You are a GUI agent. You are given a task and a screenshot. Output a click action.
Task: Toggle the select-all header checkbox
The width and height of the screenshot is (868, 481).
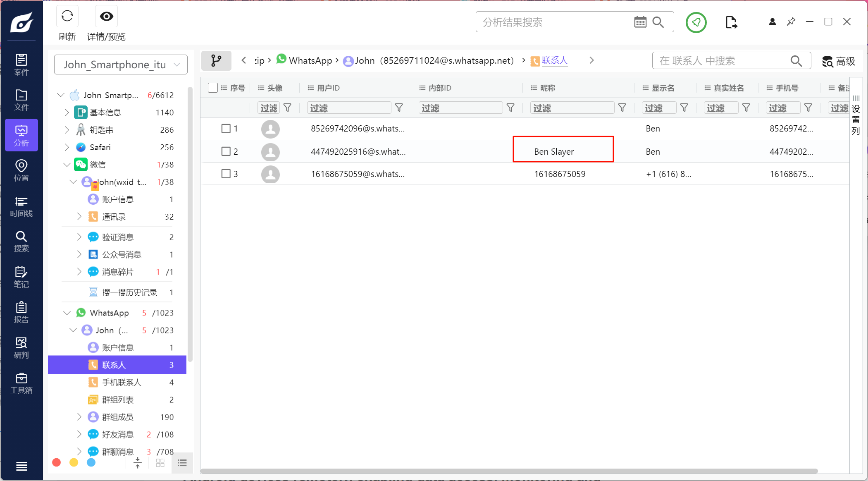click(213, 88)
